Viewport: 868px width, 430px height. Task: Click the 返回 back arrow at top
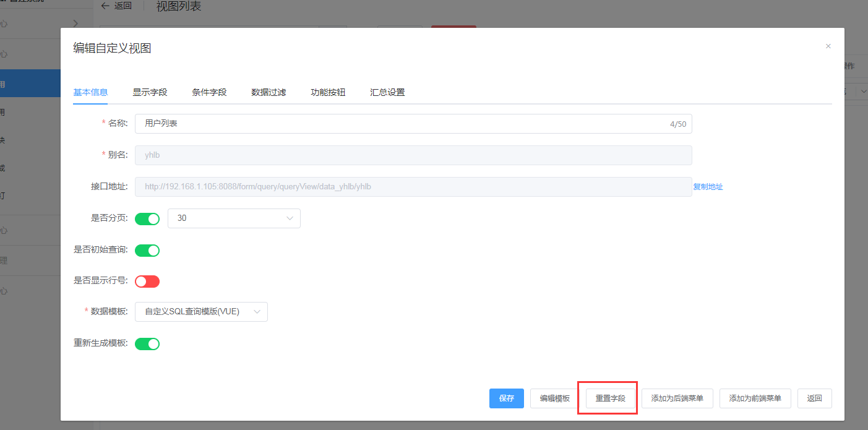tap(116, 6)
